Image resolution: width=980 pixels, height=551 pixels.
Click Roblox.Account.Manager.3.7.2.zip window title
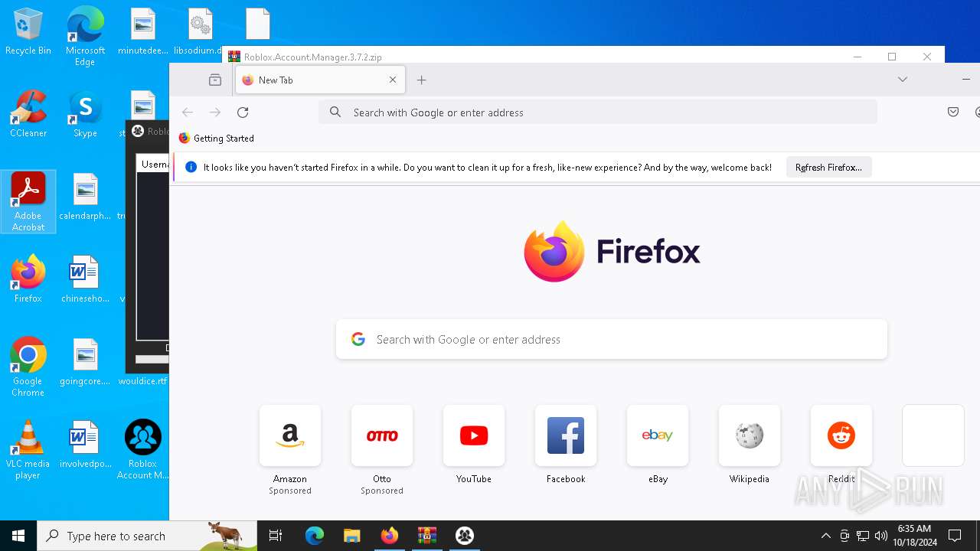point(313,57)
